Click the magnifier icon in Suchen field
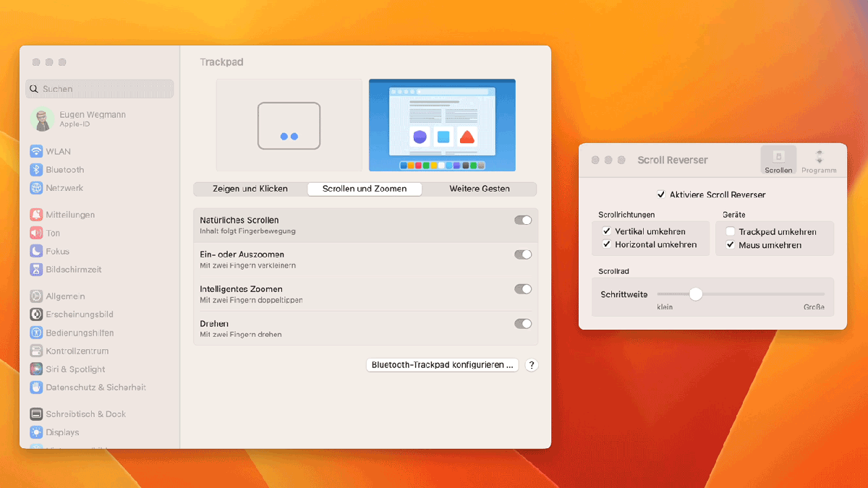The width and height of the screenshot is (868, 488). (x=34, y=89)
